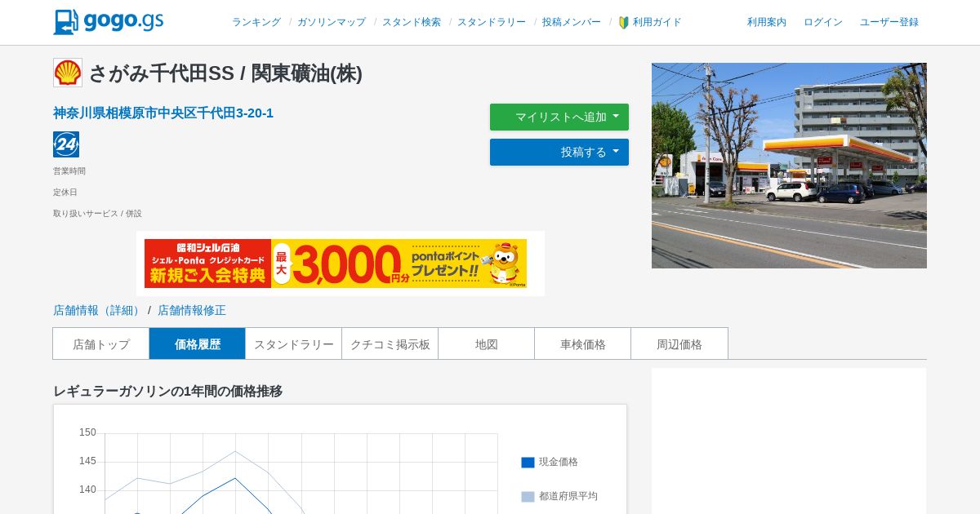Click the レギュラーガソリンの1年間の価格推移 heading
Screen dimensions: 980x514
click(167, 391)
